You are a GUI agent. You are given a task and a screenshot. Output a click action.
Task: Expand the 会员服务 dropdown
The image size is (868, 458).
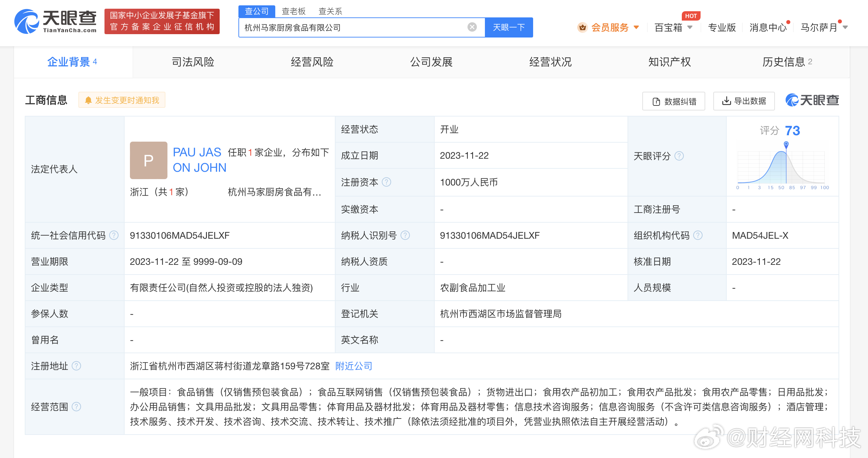[609, 27]
